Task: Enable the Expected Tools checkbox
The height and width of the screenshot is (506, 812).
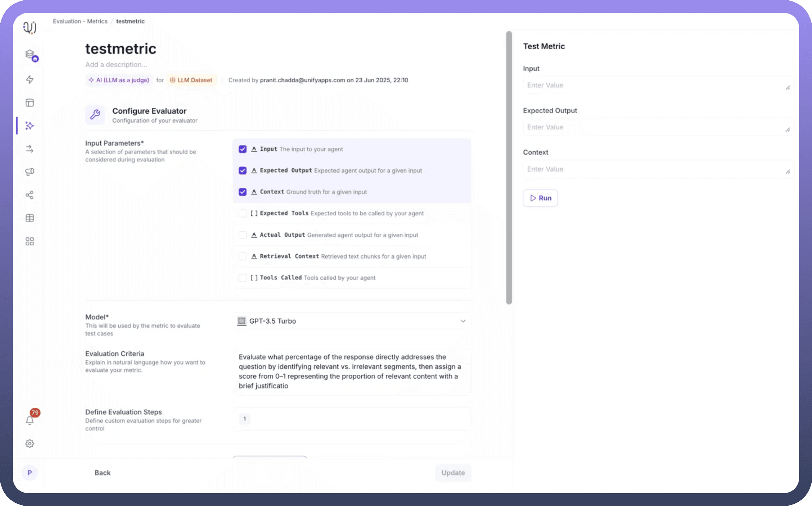Action: 242,214
